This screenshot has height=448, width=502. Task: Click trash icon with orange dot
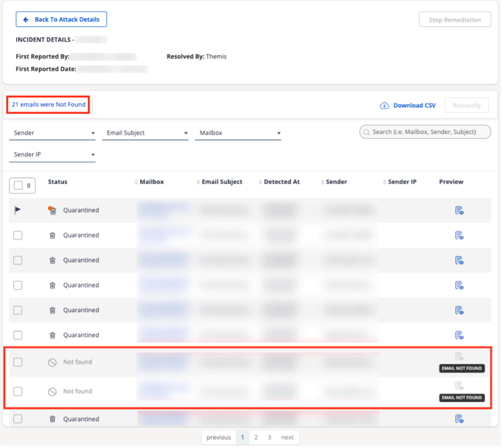click(x=52, y=210)
